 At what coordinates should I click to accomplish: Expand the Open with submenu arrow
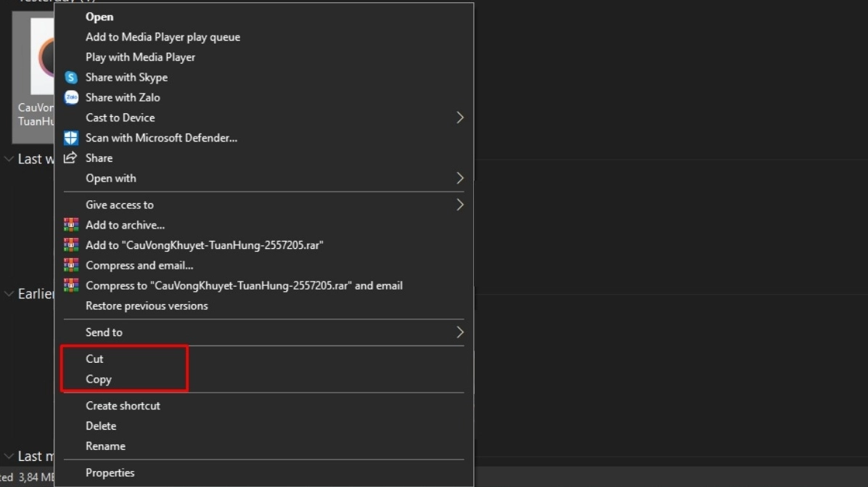459,179
